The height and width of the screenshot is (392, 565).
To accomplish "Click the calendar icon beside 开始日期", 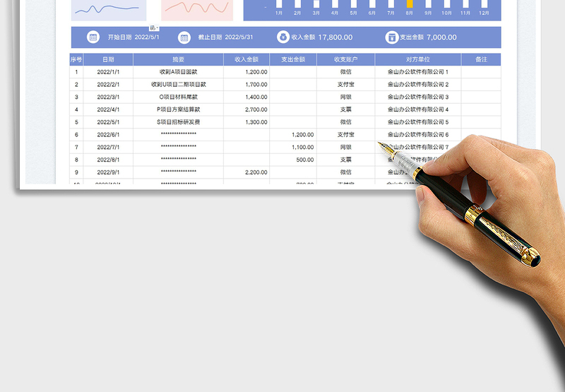I will pos(93,37).
